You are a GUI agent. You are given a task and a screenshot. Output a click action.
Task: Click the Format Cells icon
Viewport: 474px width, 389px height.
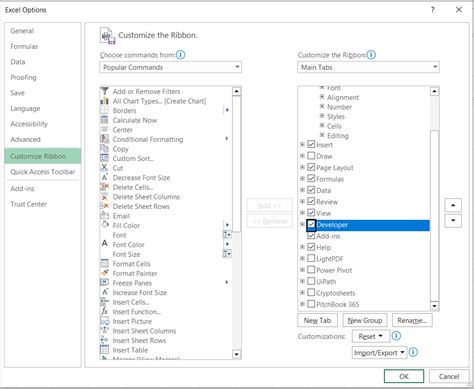pyautogui.click(x=105, y=264)
